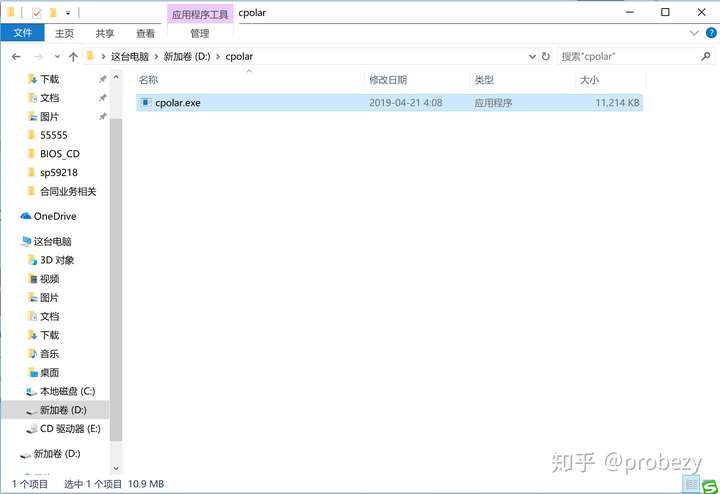Open pinned 文档 in quick access
The height and width of the screenshot is (494, 720).
(x=49, y=98)
